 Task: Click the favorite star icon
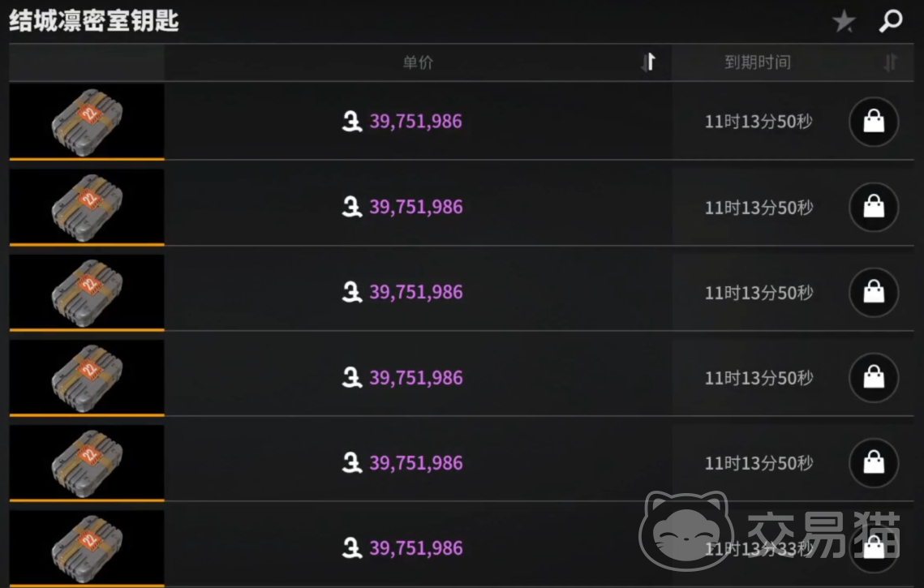pyautogui.click(x=843, y=21)
